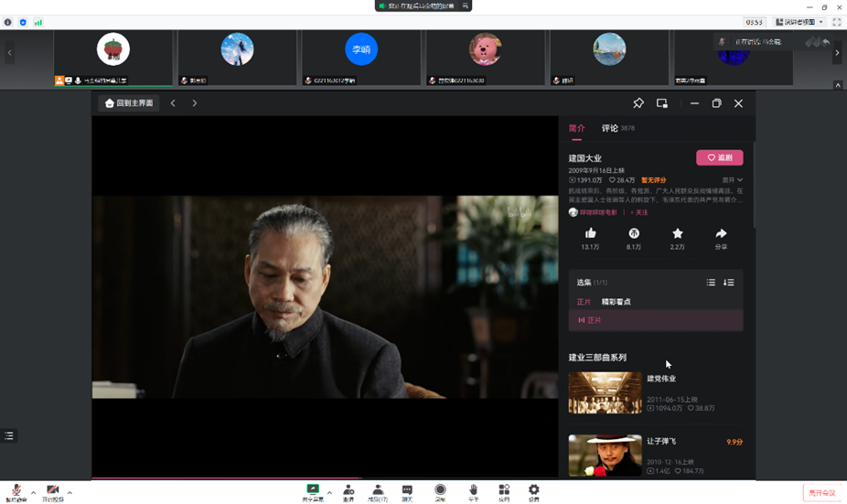Click the video progress bar
847x504 pixels.
[325, 478]
